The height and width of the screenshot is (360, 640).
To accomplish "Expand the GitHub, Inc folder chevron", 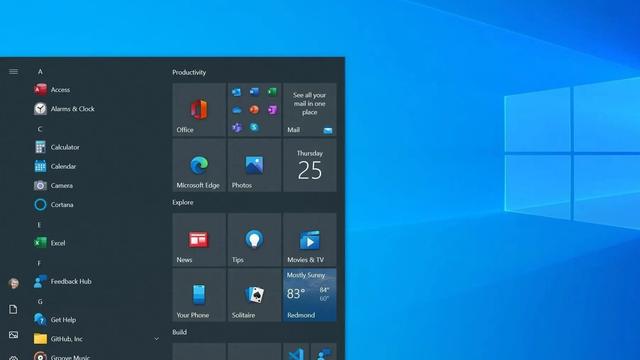I will coord(156,339).
